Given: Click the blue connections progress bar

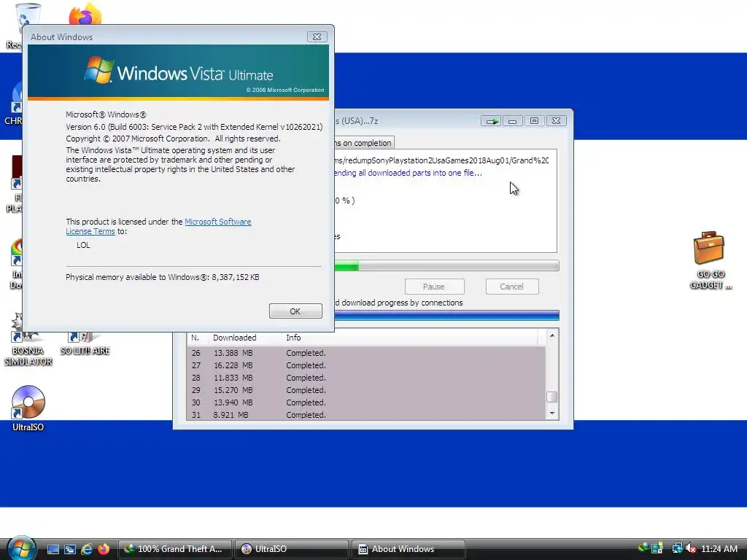Looking at the screenshot, I should [447, 315].
